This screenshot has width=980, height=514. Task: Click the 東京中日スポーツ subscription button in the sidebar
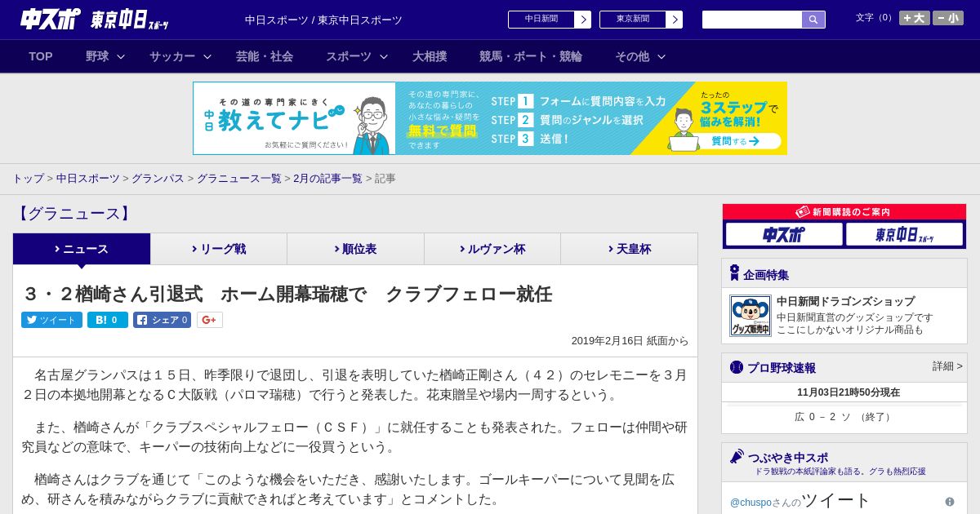[904, 235]
